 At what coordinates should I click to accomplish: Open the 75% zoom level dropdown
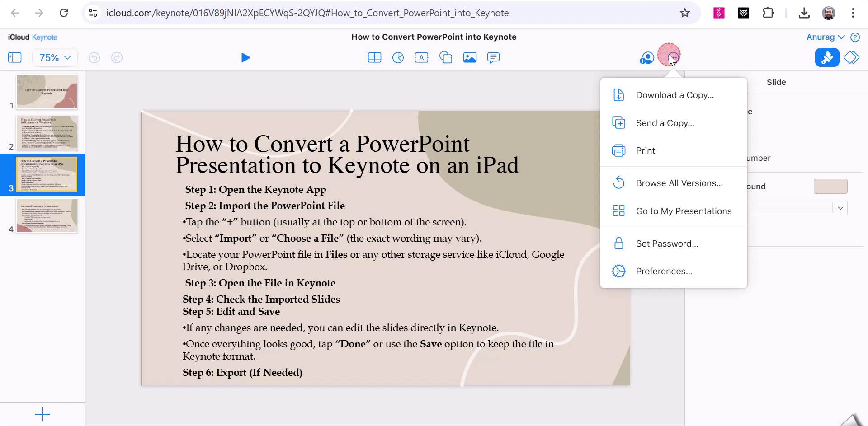click(54, 57)
